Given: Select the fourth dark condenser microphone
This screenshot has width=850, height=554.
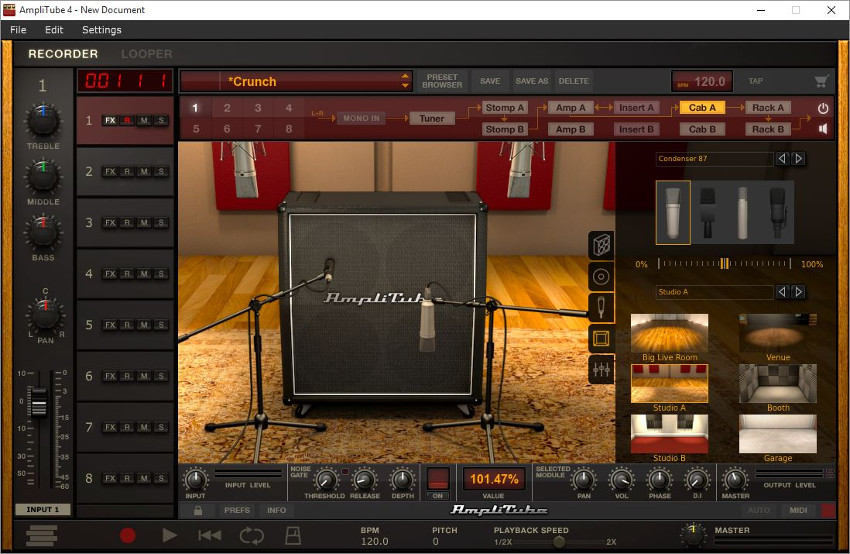Looking at the screenshot, I should (x=777, y=212).
